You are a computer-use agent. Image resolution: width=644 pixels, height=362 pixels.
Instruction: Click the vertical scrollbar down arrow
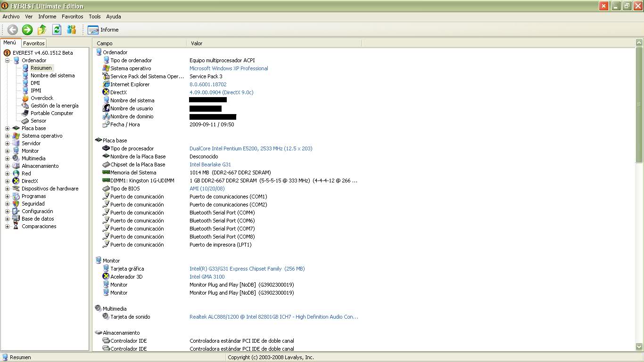tap(639, 347)
